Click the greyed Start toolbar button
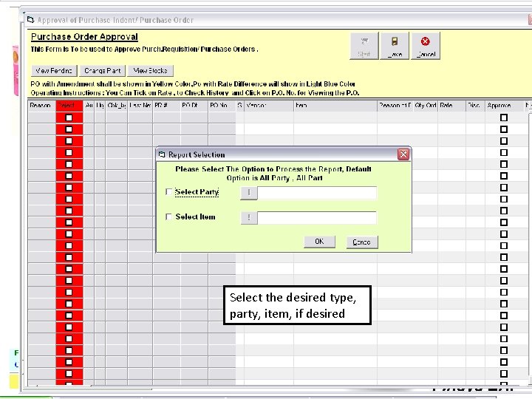Image resolution: width=532 pixels, height=399 pixels. 364,46
